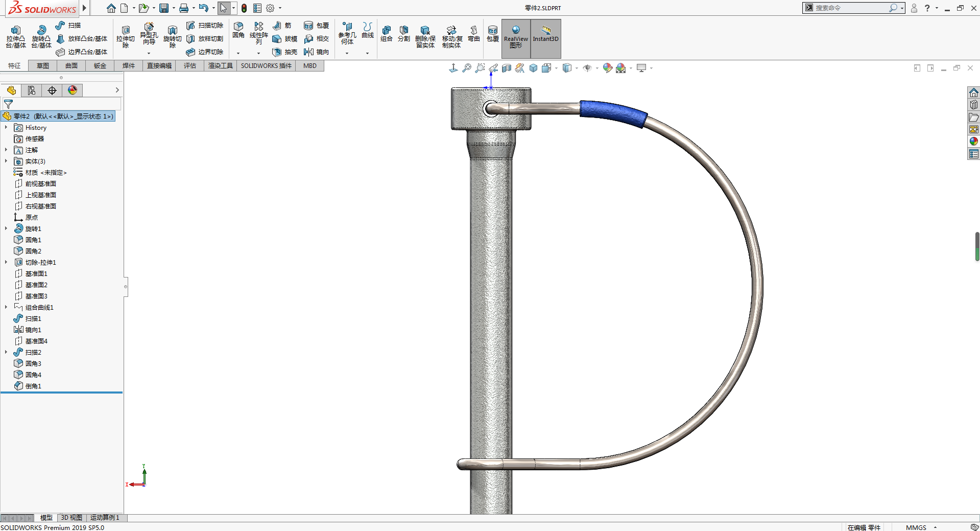Select the Revolved Cut (旋转切除) tool
The image size is (980, 531).
[172, 36]
